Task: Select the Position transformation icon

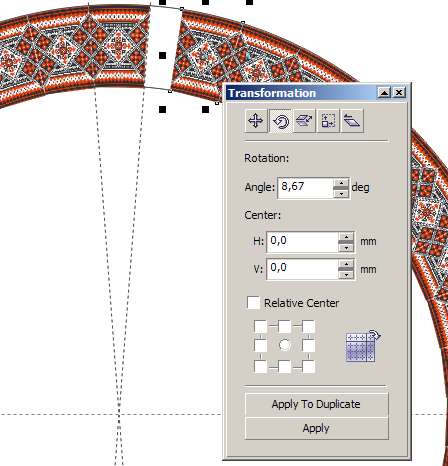Action: click(256, 121)
